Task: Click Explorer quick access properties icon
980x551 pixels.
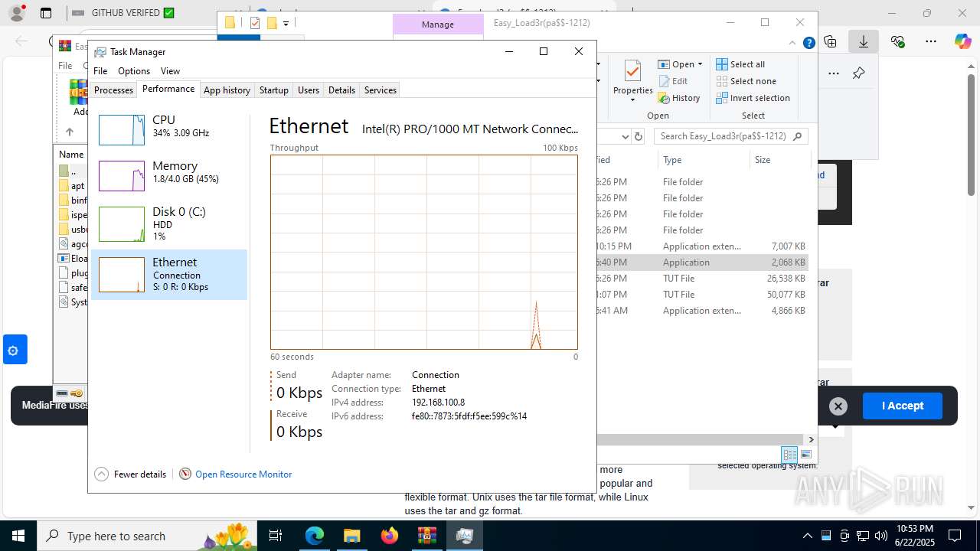Action: tap(255, 23)
